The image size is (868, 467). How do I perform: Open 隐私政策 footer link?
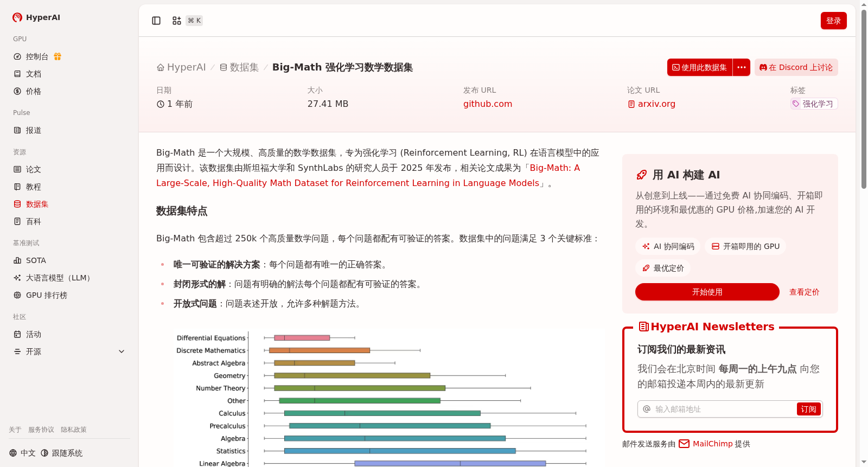point(74,430)
